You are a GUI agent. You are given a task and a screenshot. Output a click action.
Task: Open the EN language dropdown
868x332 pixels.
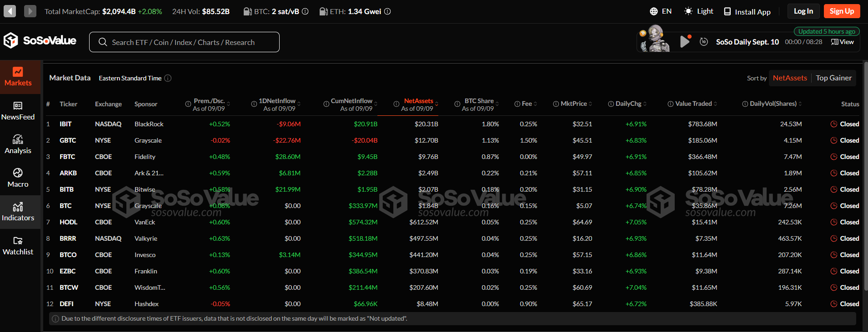click(661, 11)
